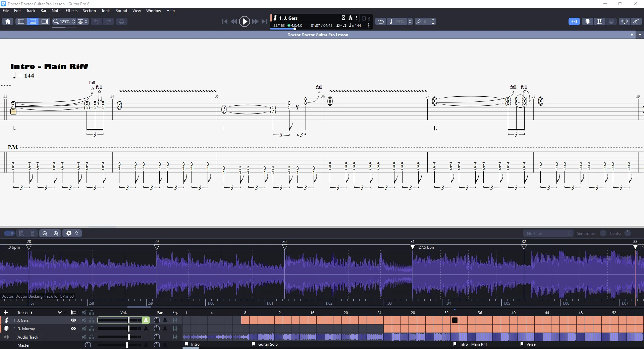Toggle loop playback

[381, 21]
